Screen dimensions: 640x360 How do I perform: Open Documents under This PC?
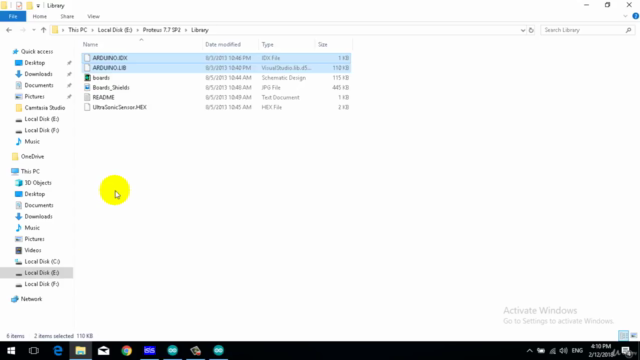point(39,205)
